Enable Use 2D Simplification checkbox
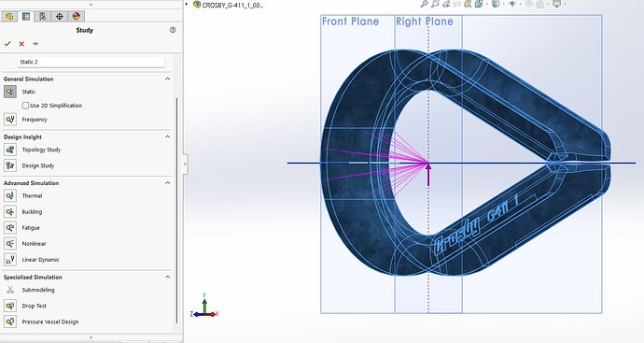 (25, 106)
